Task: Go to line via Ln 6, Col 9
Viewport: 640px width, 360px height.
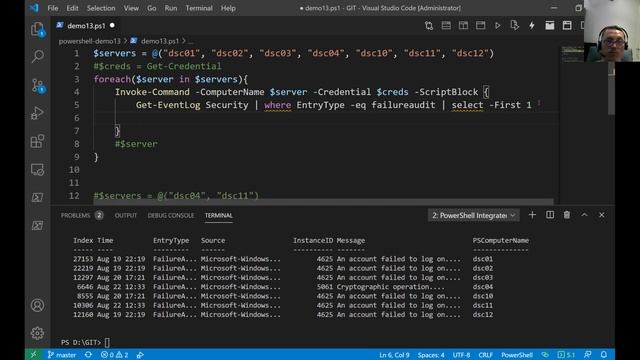Action: 394,355
